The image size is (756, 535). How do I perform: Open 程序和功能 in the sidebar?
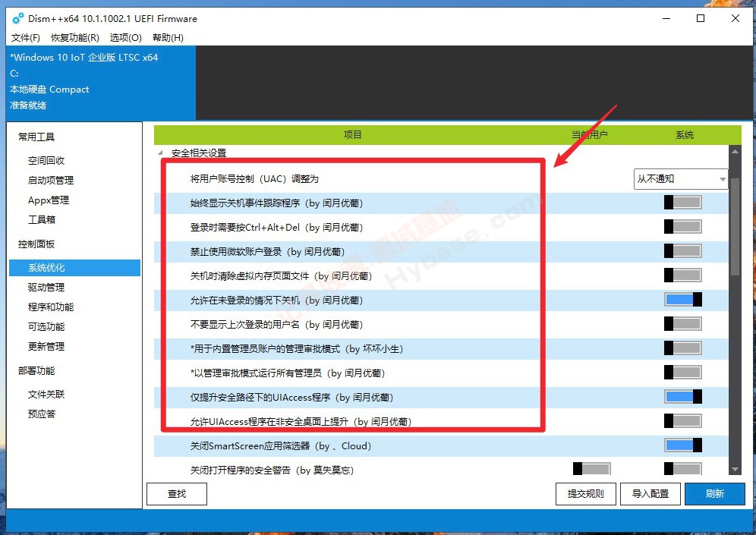51,307
